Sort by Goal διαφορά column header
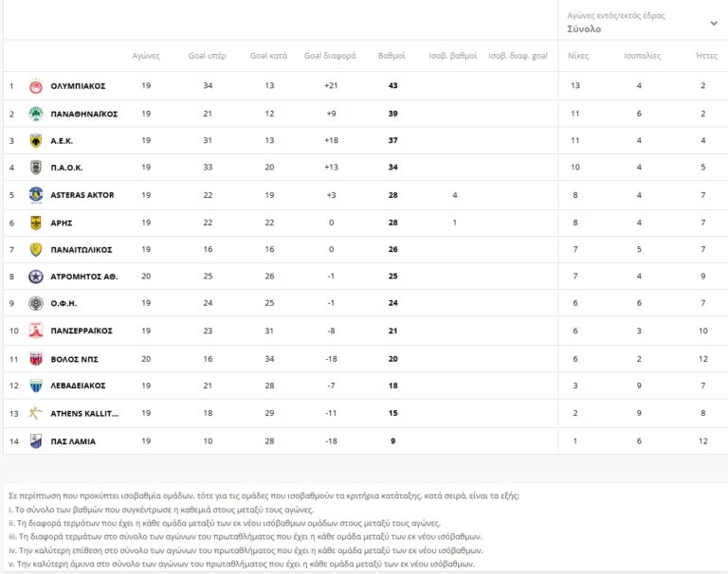The image size is (728, 574). point(330,56)
